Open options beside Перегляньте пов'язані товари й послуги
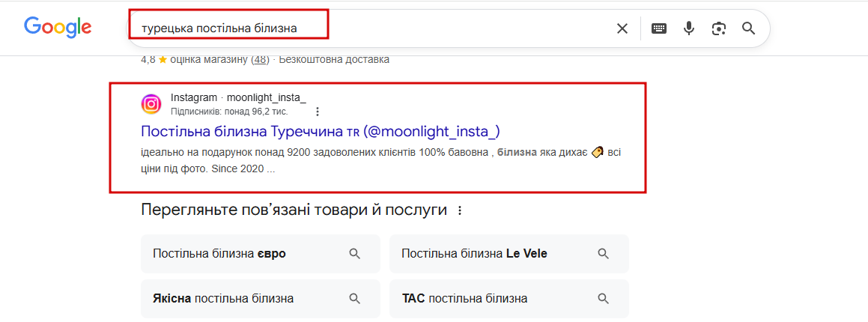Image resolution: width=868 pixels, height=322 pixels. pos(460,210)
